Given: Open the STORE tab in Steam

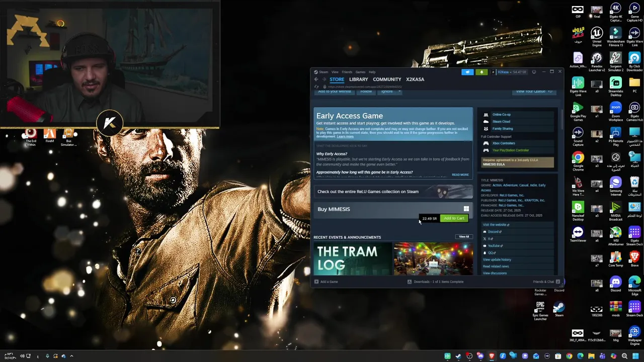Looking at the screenshot, I should click(337, 79).
